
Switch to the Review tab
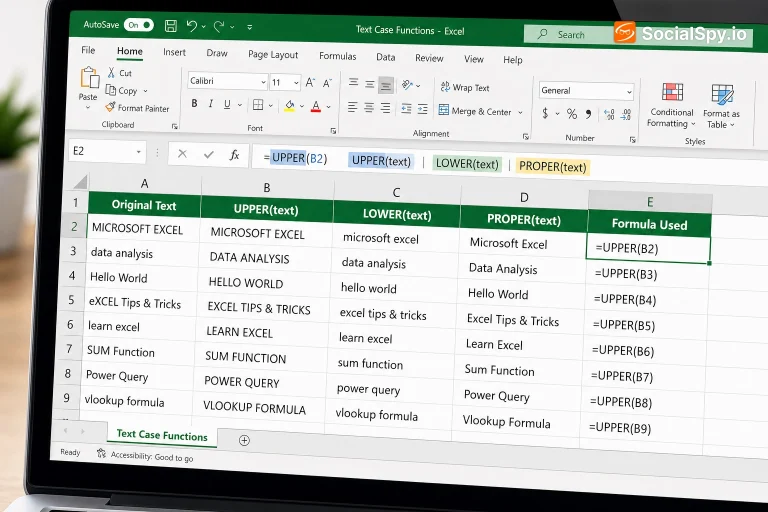429,58
